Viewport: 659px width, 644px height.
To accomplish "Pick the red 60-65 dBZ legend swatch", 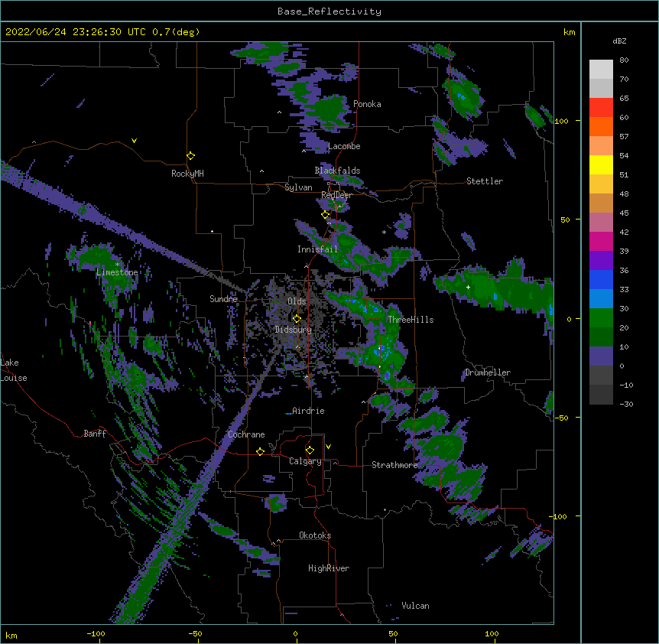I will coord(601,107).
